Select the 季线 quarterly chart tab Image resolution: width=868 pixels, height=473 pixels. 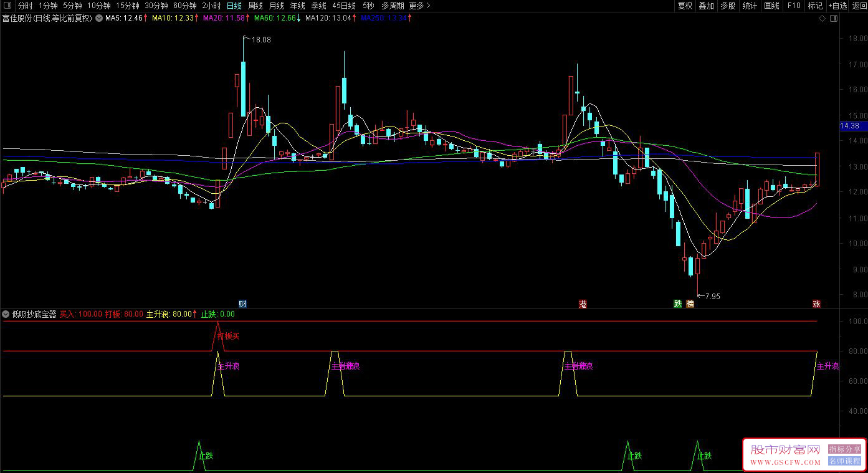coord(319,6)
